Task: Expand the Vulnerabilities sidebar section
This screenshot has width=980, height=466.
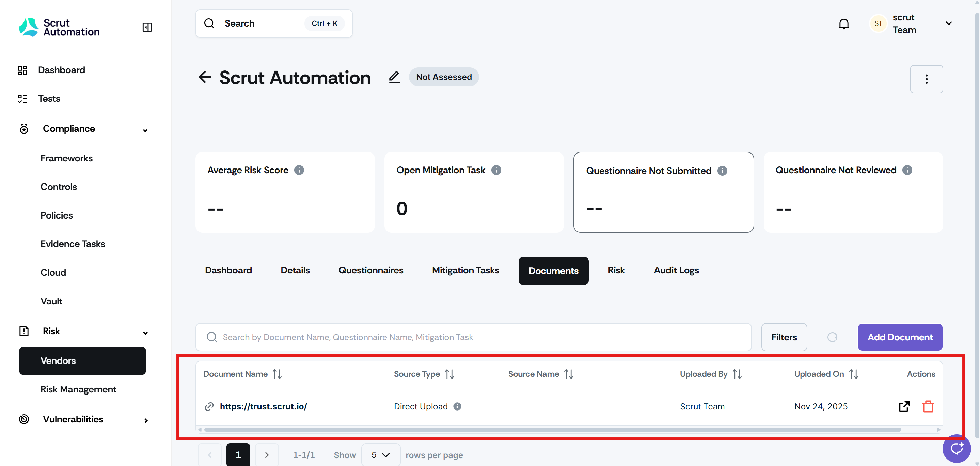Action: coord(146,420)
